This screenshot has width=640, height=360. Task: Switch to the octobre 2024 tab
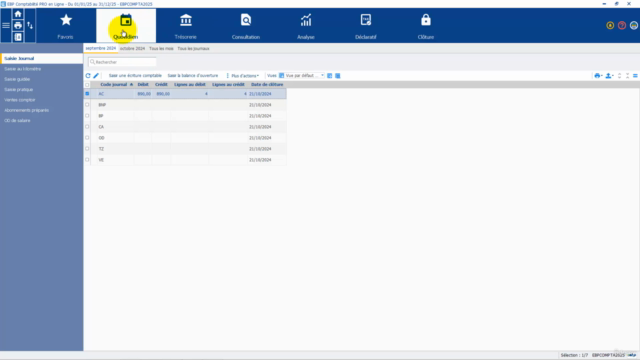[132, 48]
